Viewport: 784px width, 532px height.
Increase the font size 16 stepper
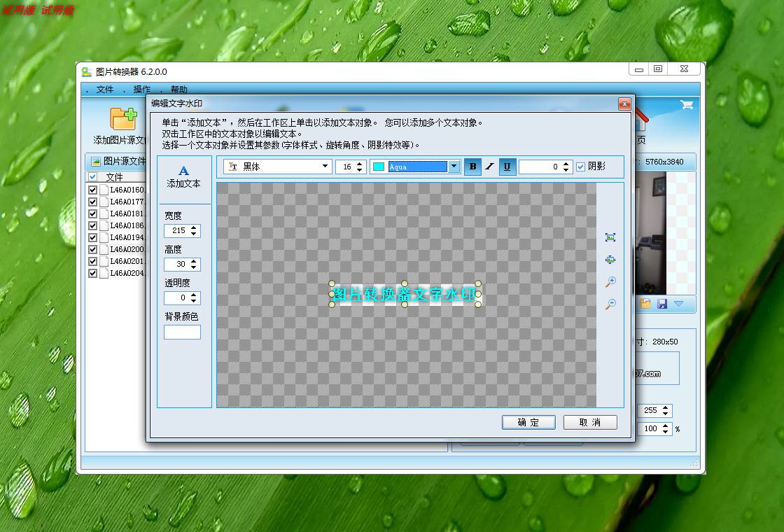point(360,164)
